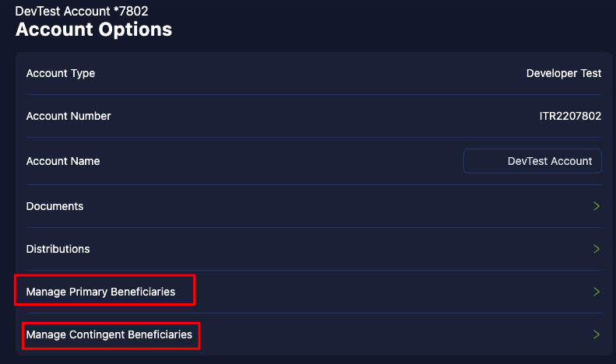Go to Manage Primary Beneficiaries
Image resolution: width=616 pixels, height=364 pixels.
click(100, 292)
